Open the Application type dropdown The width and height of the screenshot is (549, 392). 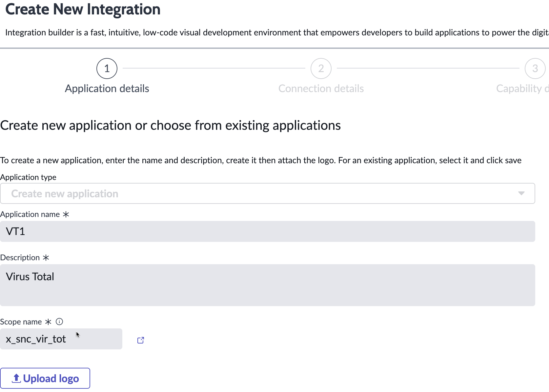(x=268, y=193)
